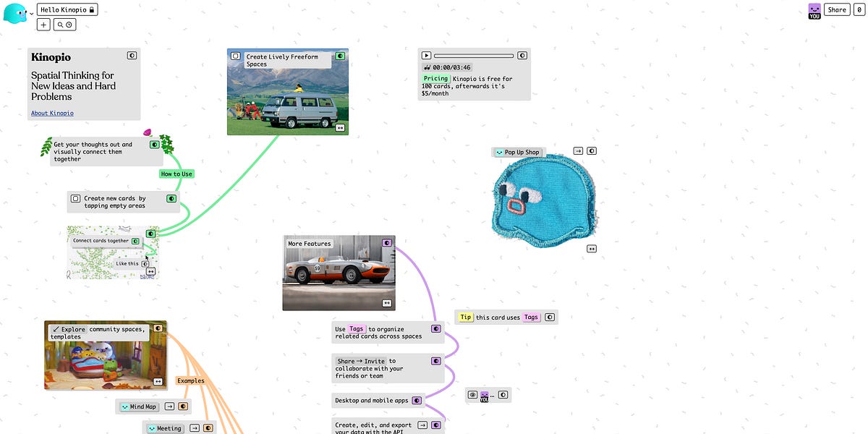
Task: Click connector on Create, edit, and export card
Action: [x=436, y=425]
